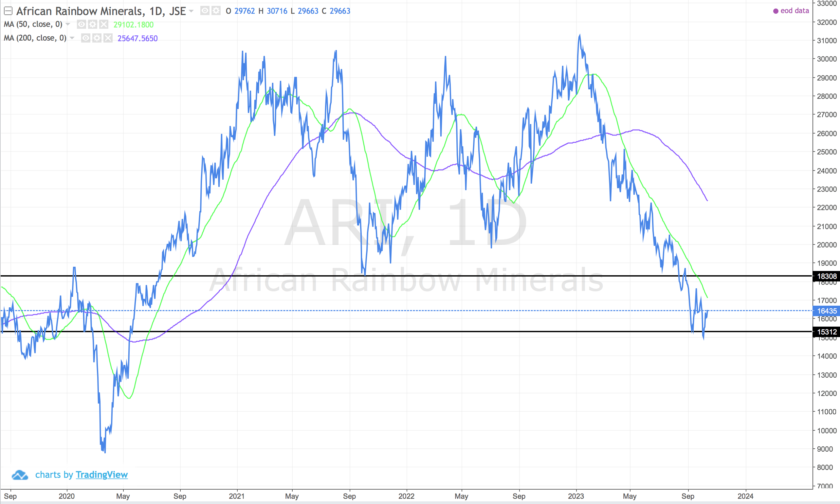Image resolution: width=840 pixels, height=504 pixels.
Task: Click the African Rainbow Minerals, 1D, JSE title
Action: (x=101, y=11)
